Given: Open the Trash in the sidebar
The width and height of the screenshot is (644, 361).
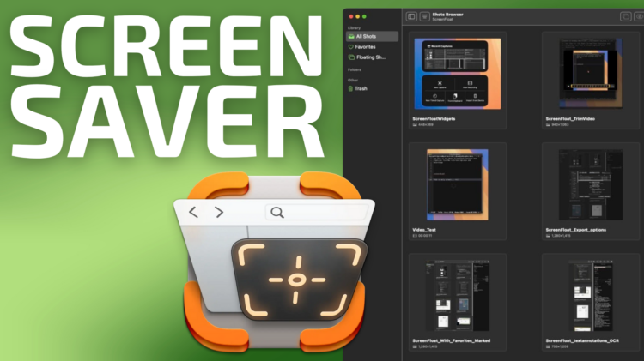Looking at the screenshot, I should [361, 88].
